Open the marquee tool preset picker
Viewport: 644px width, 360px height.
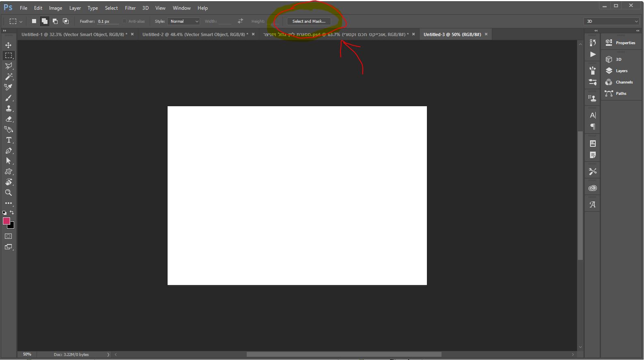point(16,21)
